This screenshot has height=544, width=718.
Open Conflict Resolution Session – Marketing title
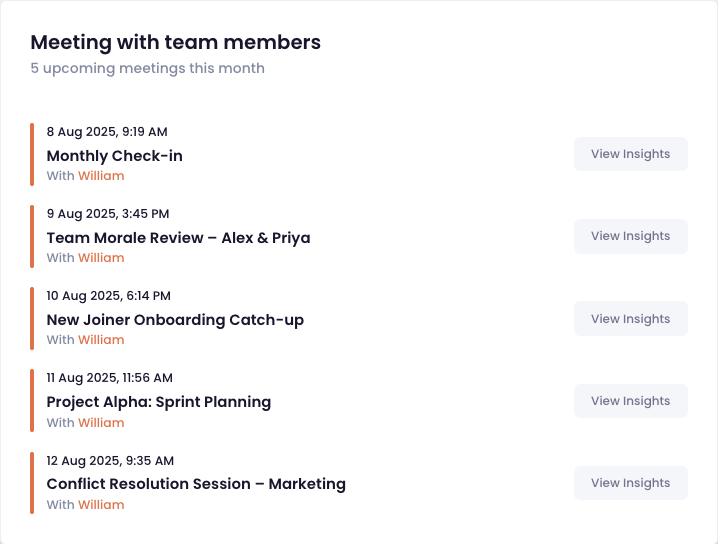196,484
